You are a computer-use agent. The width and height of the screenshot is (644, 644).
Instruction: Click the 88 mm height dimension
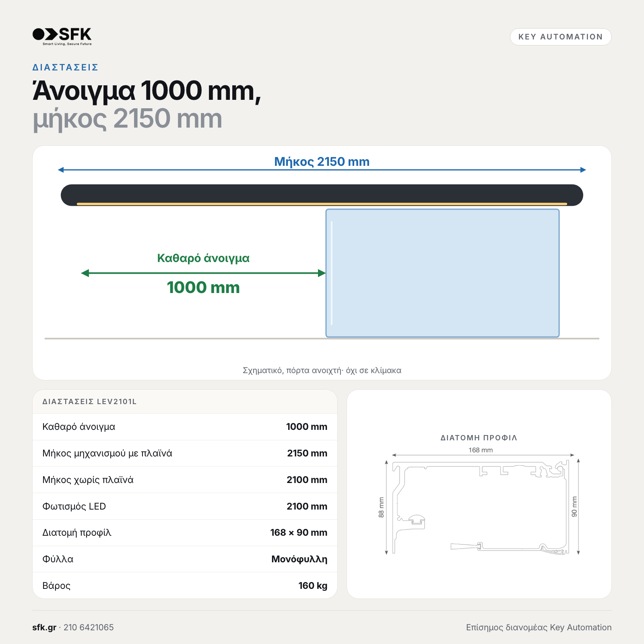(381, 507)
